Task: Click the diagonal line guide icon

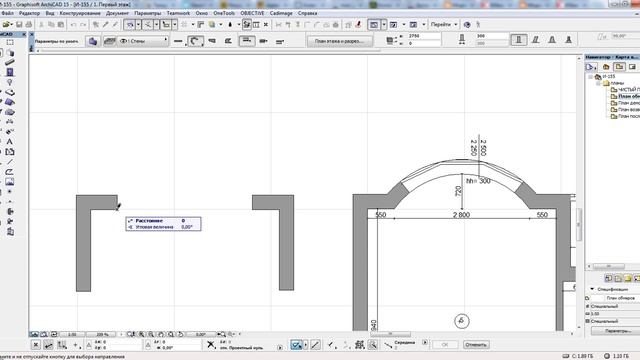Action: click(316, 345)
